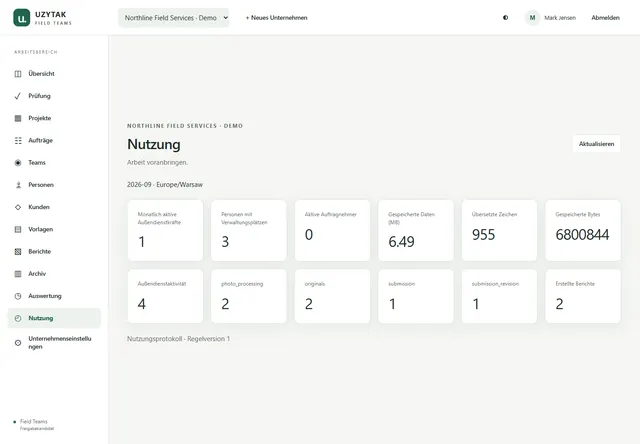The image size is (640, 444).
Task: Click + Neues Unternehmen
Action: coord(276,18)
